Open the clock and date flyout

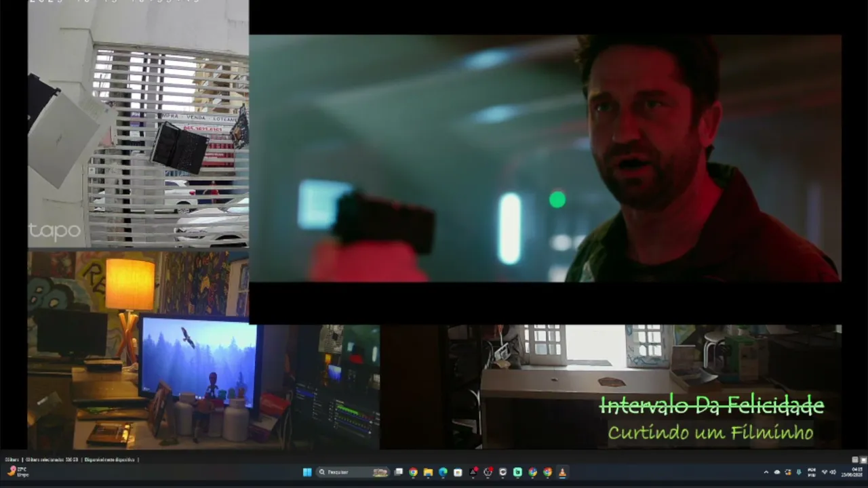[x=852, y=472]
